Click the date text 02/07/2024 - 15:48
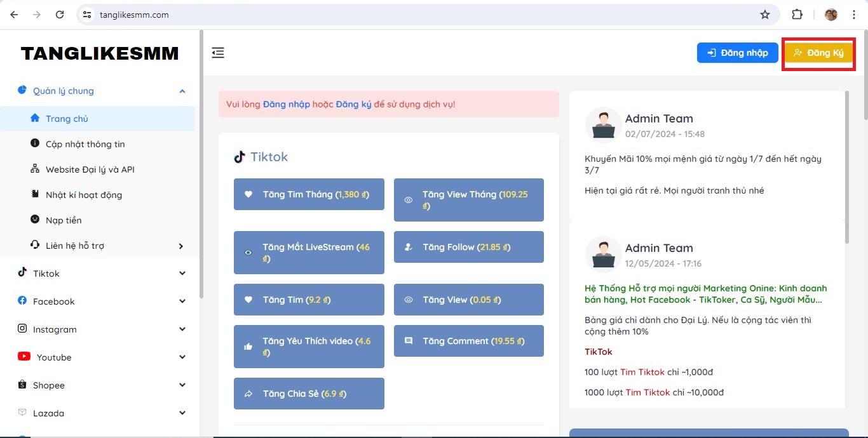 [x=665, y=134]
